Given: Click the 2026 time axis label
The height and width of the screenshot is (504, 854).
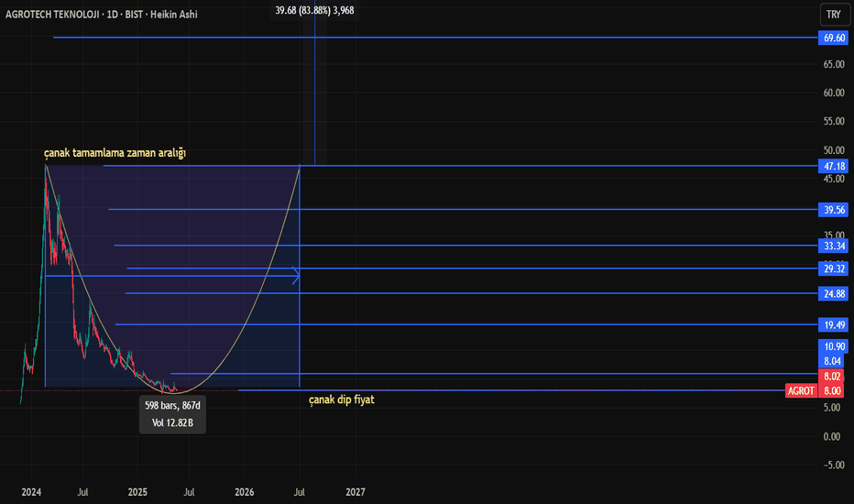Looking at the screenshot, I should [x=244, y=492].
